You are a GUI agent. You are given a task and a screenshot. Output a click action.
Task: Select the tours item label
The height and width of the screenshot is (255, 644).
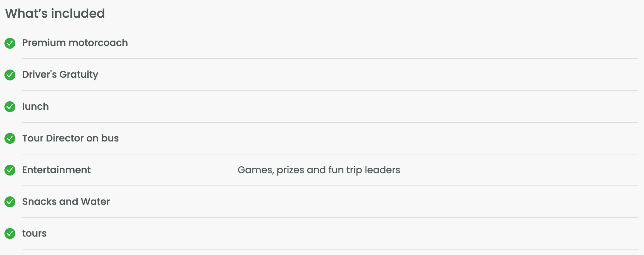coord(34,234)
